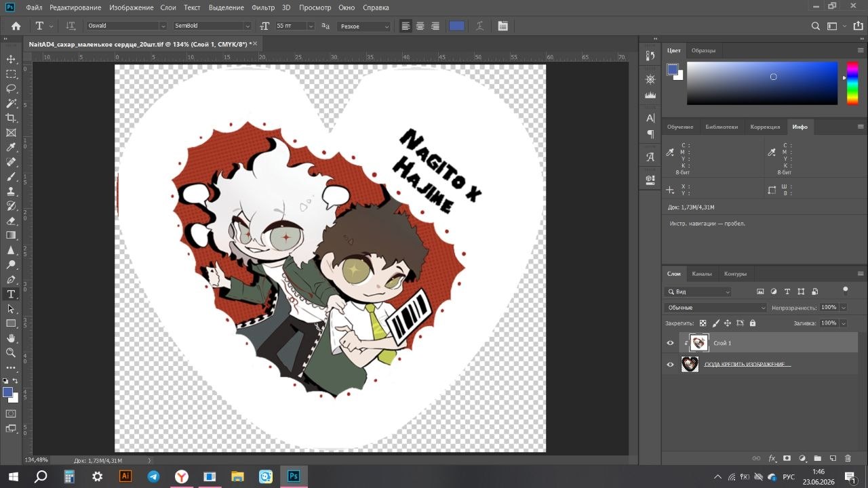The width and height of the screenshot is (868, 488).
Task: Open the Glyphs panel icon
Action: [650, 157]
